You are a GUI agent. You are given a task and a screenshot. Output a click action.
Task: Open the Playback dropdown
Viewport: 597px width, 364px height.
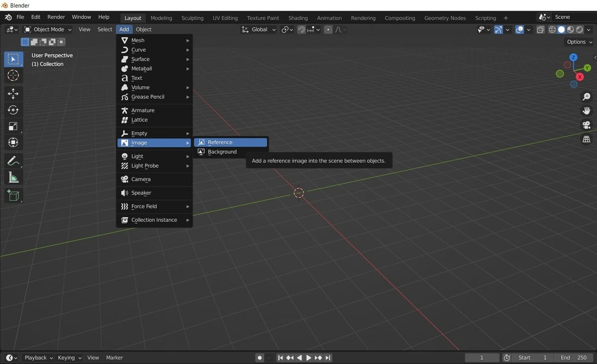click(39, 358)
